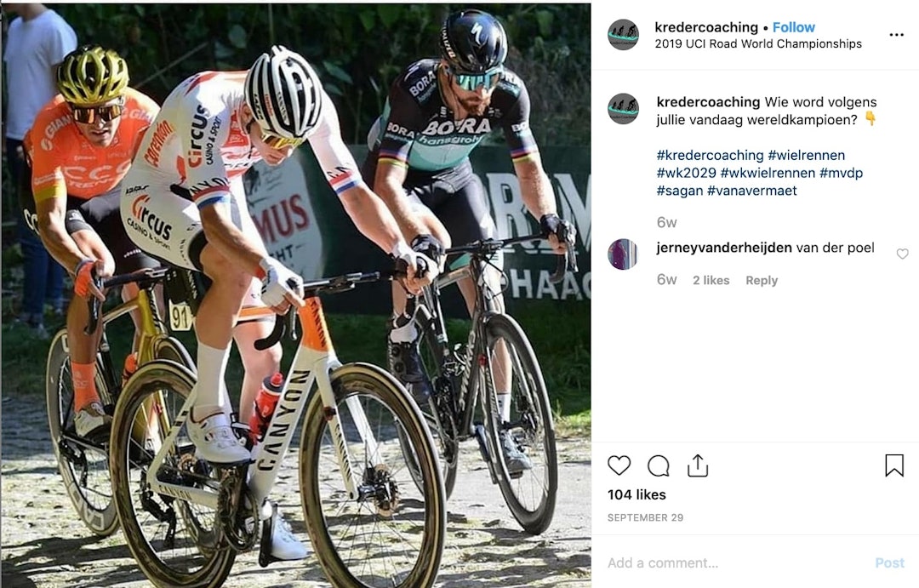Open the cyclists photo
This screenshot has width=919, height=588.
coord(296,295)
